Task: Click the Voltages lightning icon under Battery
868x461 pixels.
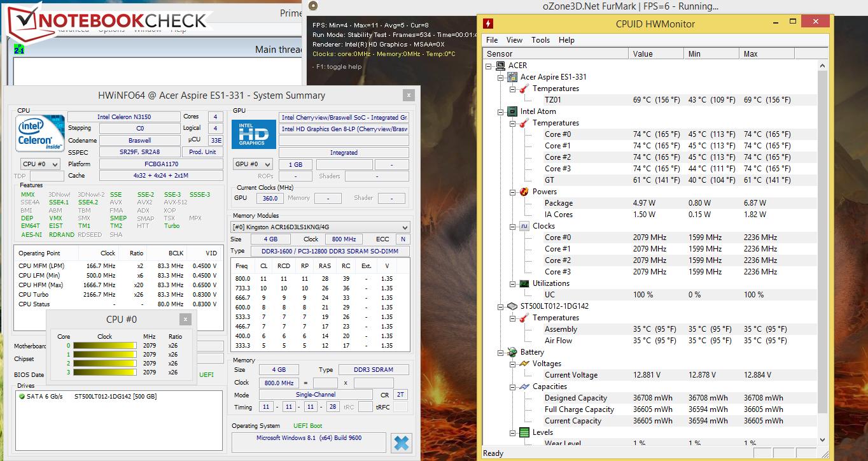Action: [x=524, y=364]
